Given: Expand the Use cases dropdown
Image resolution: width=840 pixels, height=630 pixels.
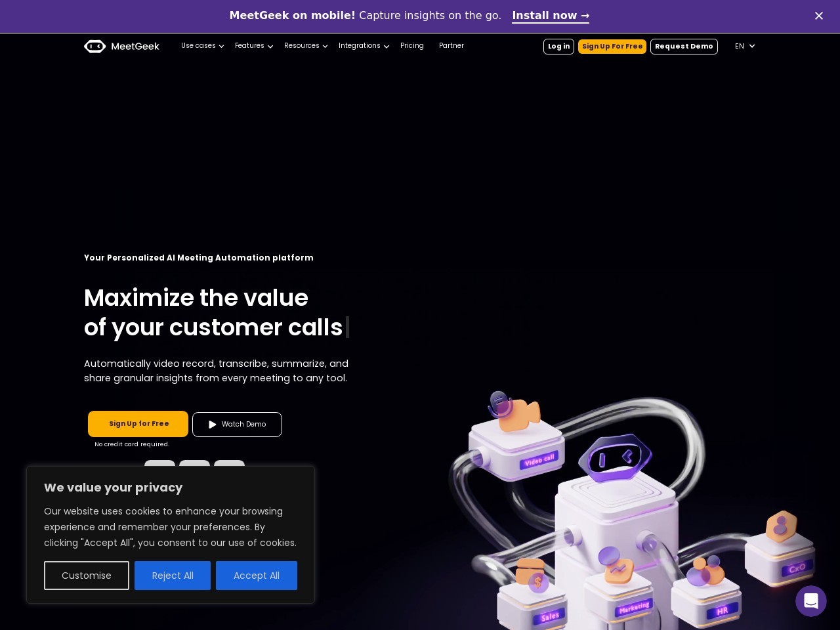Looking at the screenshot, I should 202,46.
